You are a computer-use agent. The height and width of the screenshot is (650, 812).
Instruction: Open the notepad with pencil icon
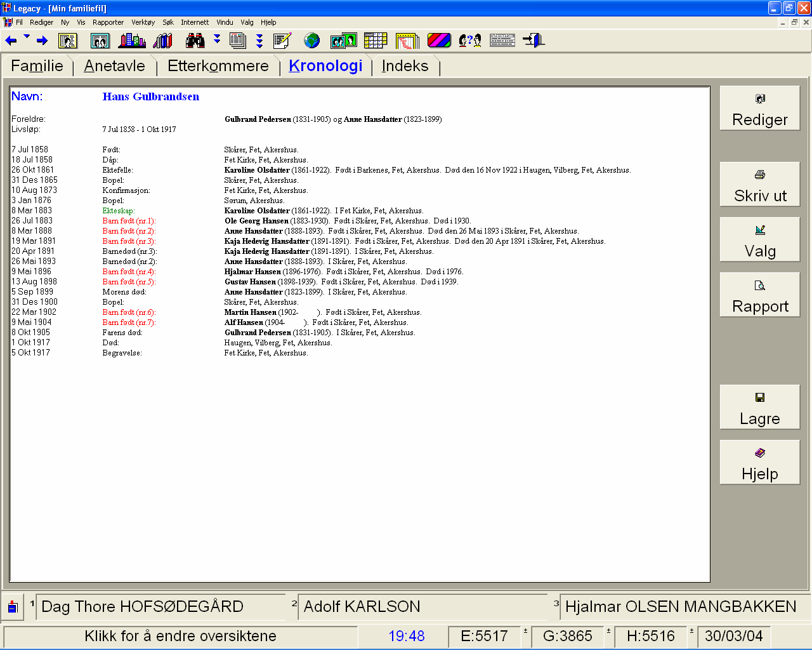282,41
